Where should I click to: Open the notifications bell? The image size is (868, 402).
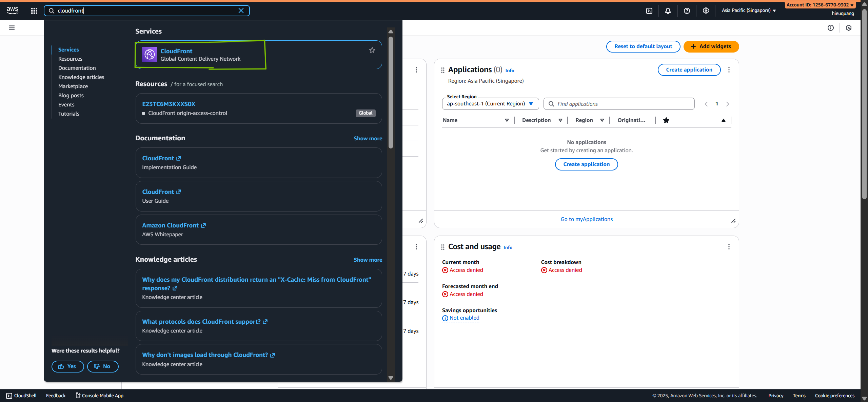click(668, 11)
